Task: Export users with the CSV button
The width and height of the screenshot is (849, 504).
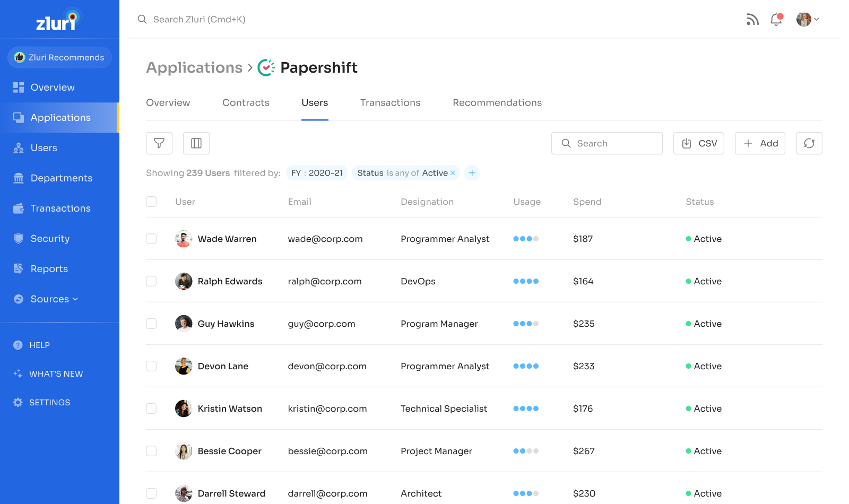Action: (699, 143)
